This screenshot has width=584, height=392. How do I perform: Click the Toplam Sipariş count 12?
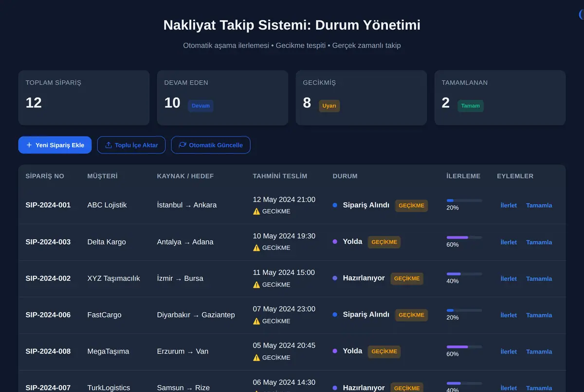(x=34, y=103)
